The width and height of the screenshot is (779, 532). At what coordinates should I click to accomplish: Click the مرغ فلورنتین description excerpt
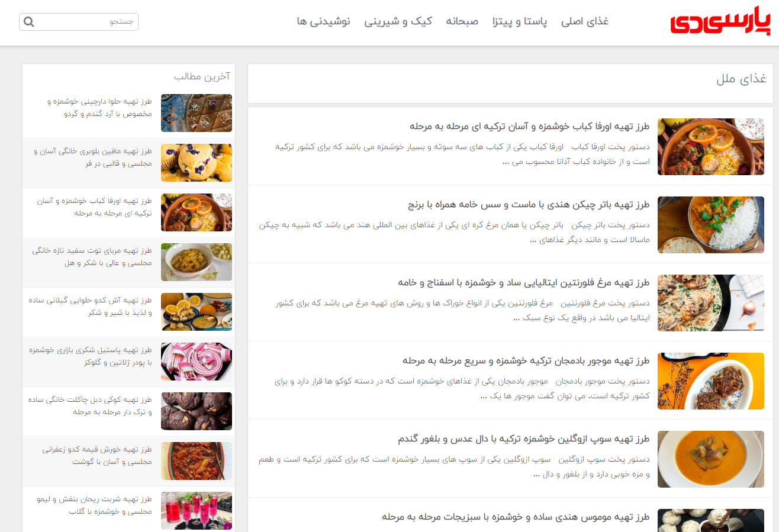(x=462, y=310)
